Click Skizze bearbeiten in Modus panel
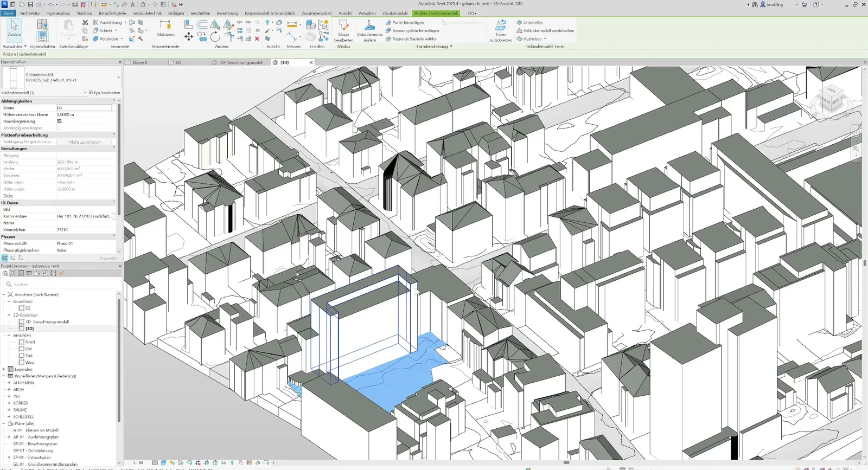The height and width of the screenshot is (470, 868). point(343,30)
